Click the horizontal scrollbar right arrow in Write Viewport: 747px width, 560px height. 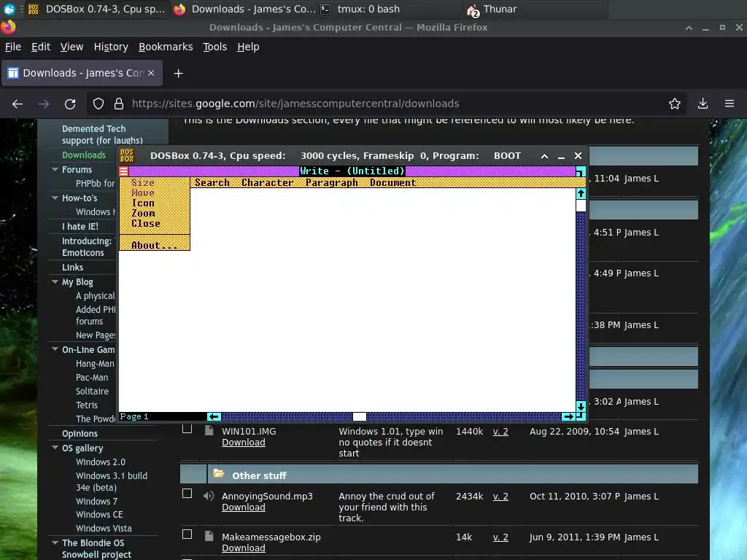568,416
